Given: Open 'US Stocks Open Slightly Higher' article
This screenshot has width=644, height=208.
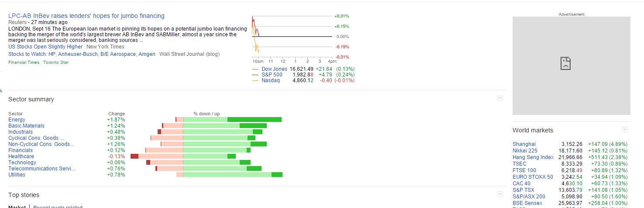Looking at the screenshot, I should point(45,47).
